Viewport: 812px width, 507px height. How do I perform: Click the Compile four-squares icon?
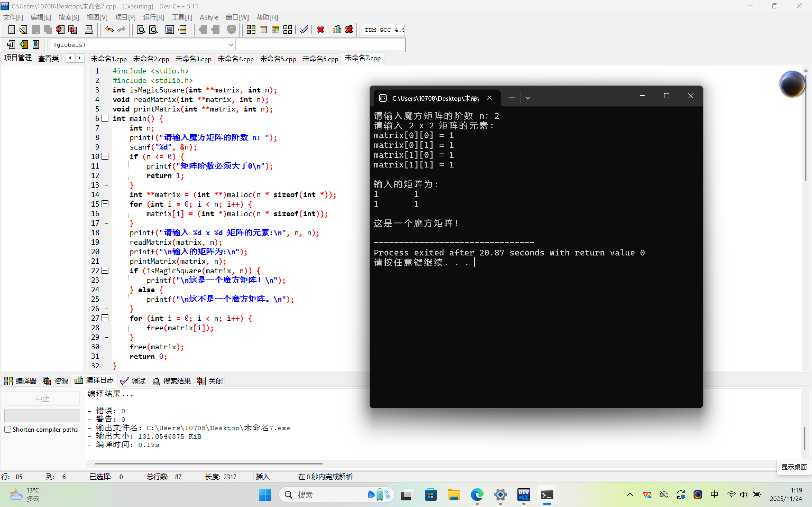251,30
